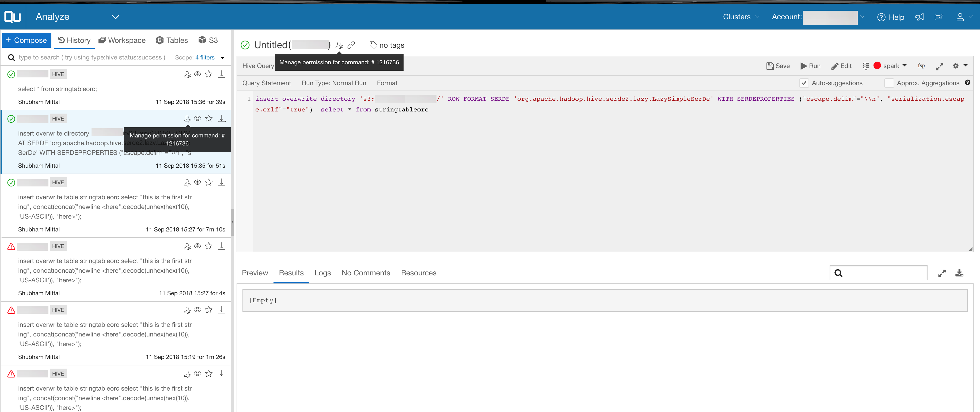The width and height of the screenshot is (980, 412).
Task: Click the Qubole logo icon
Action: coord(13,17)
